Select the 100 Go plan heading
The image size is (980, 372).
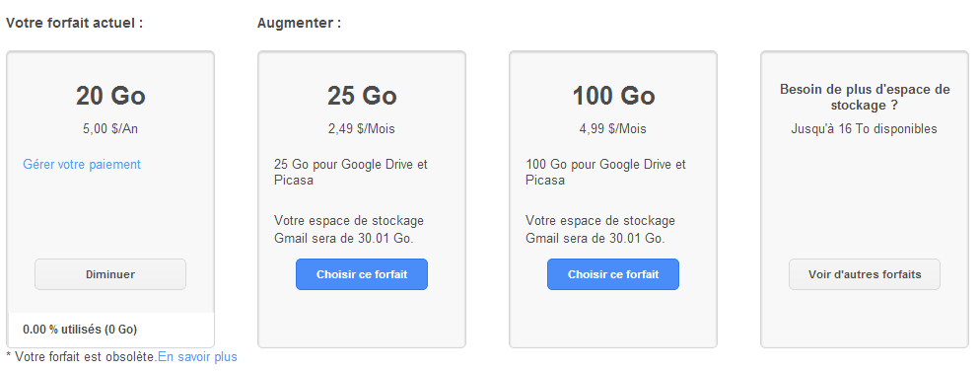[x=613, y=97]
